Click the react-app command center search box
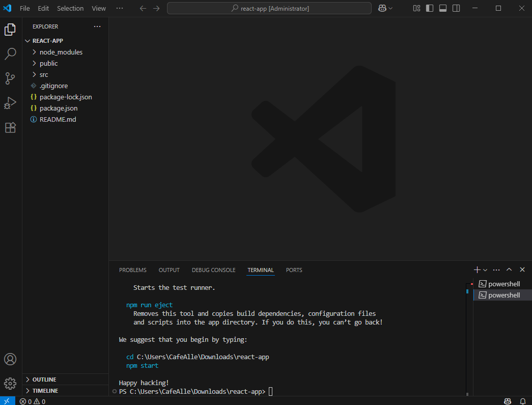532x405 pixels. coord(269,9)
